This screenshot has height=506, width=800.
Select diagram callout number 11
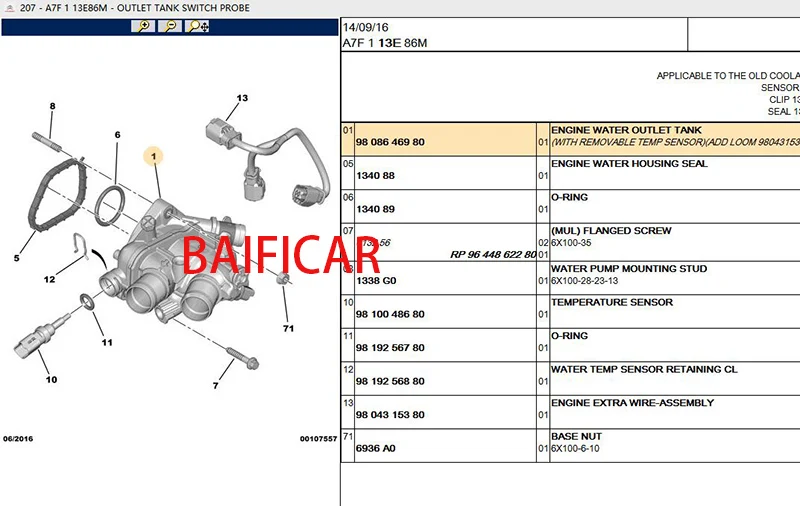pyautogui.click(x=107, y=342)
